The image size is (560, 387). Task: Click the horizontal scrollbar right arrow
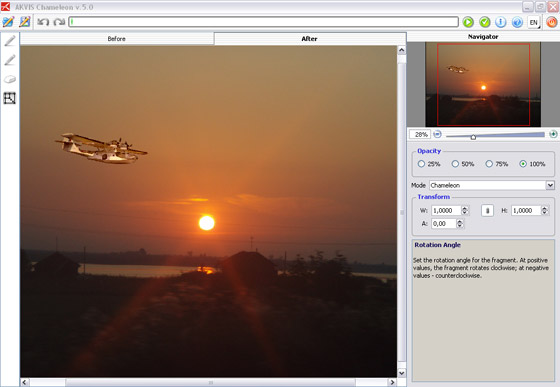[x=392, y=382]
